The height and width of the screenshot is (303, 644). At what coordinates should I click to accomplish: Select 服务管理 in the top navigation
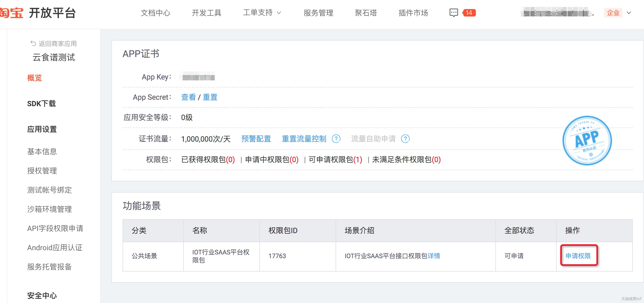tap(319, 13)
